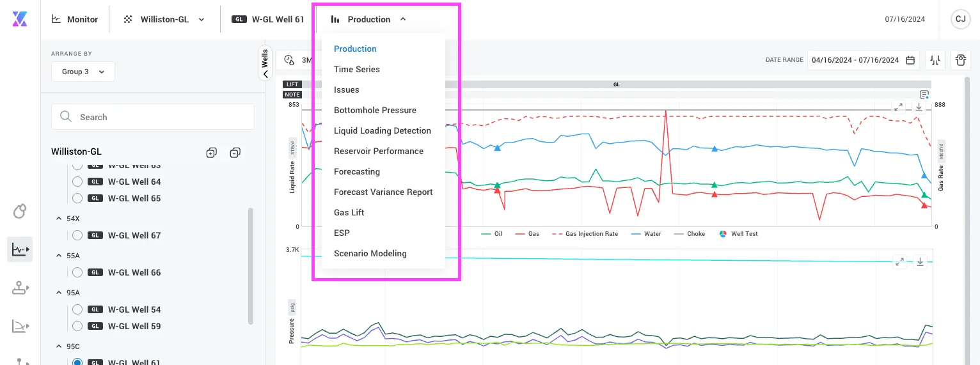Expand the rate chart to fullscreen
Screen dimensions: 980x365
coord(899,107)
